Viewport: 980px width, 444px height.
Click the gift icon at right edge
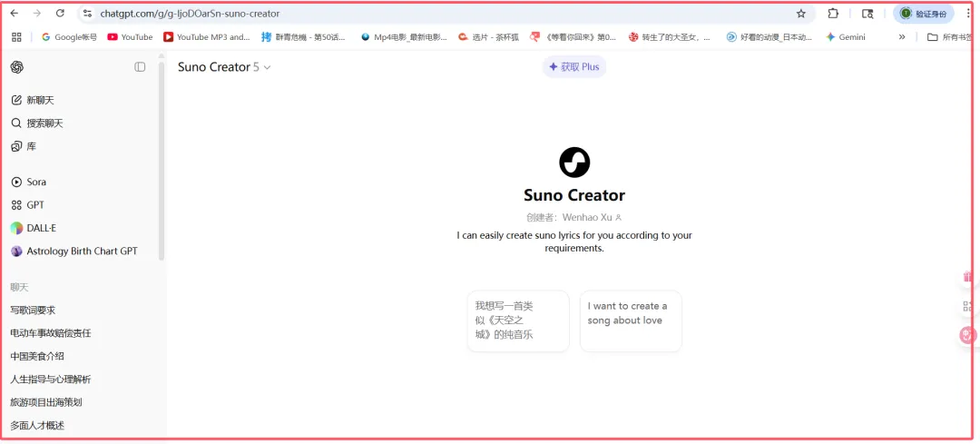pos(968,276)
